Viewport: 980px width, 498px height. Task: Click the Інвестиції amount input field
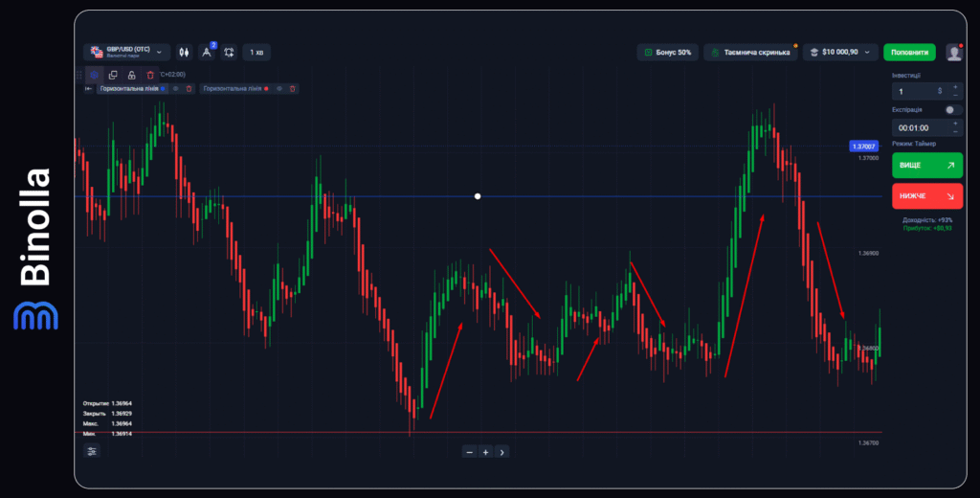(x=914, y=92)
